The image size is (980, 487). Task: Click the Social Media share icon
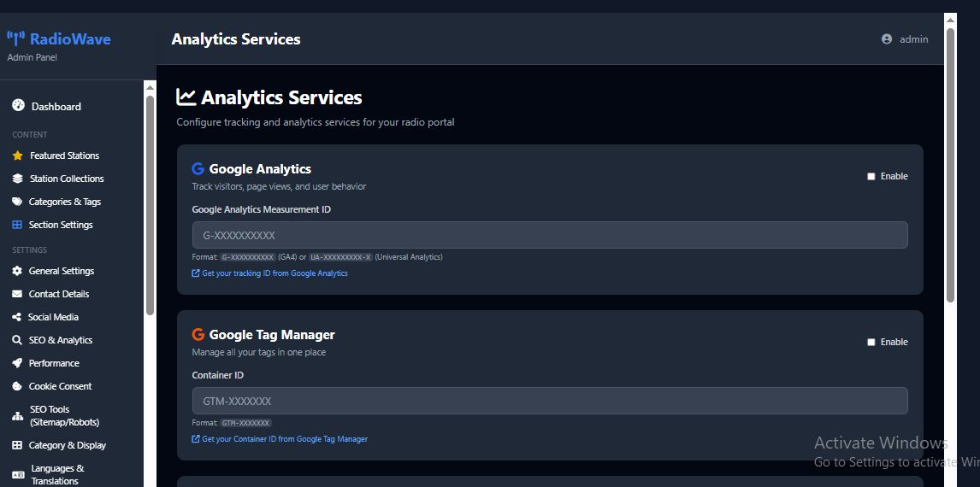(17, 317)
